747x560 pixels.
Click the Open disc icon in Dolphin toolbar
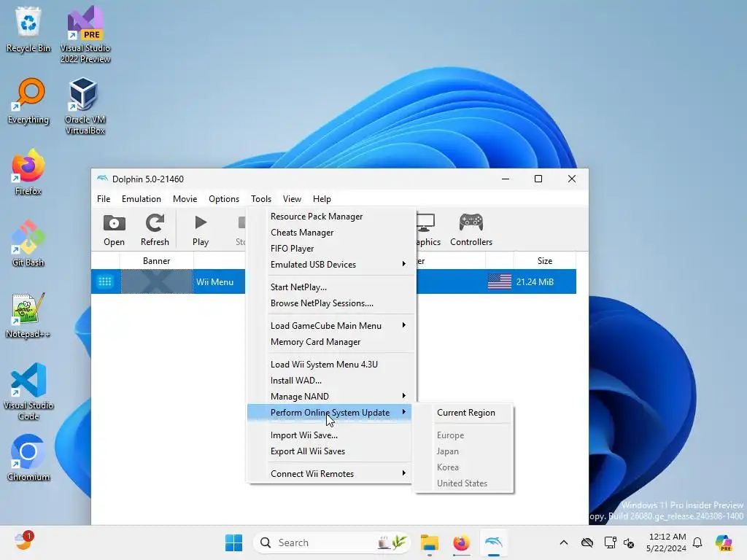click(115, 223)
